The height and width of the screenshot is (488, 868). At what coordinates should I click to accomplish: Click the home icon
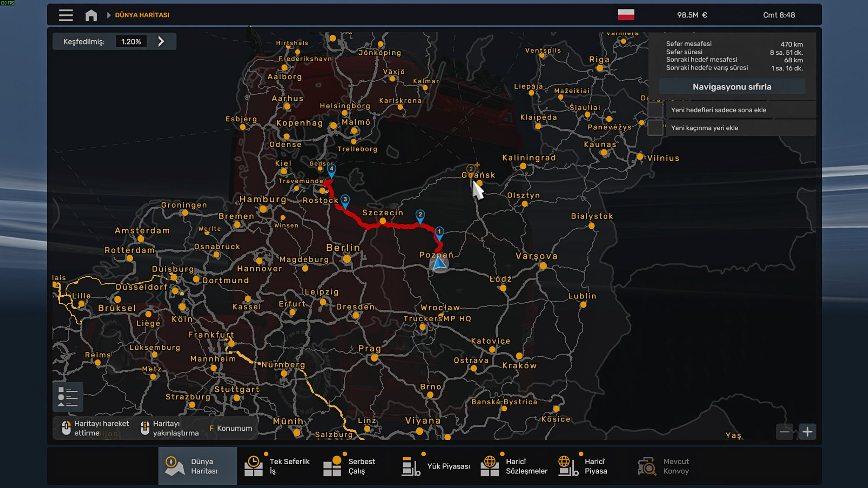tap(91, 15)
